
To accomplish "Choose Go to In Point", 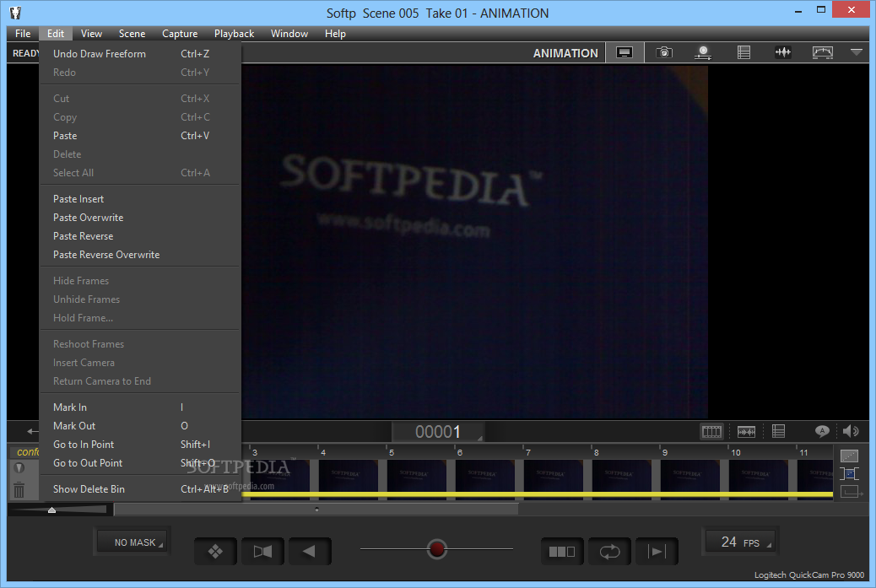I will (140, 444).
